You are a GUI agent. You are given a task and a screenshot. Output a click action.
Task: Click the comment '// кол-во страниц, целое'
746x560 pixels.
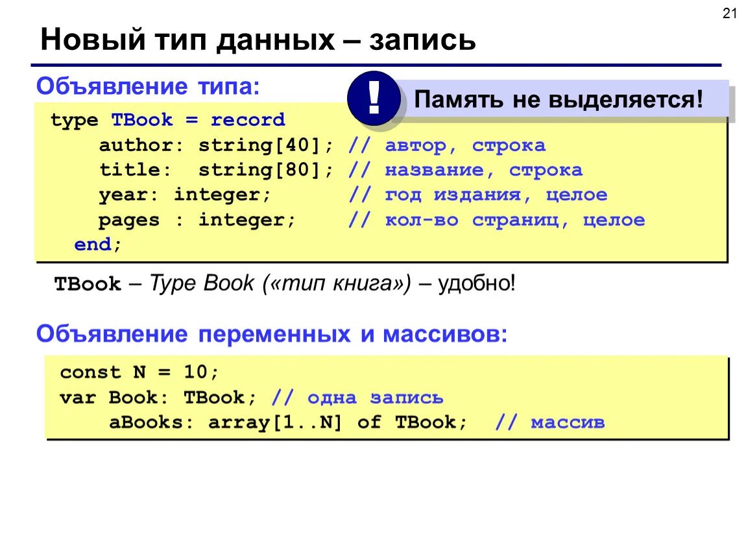pos(497,220)
